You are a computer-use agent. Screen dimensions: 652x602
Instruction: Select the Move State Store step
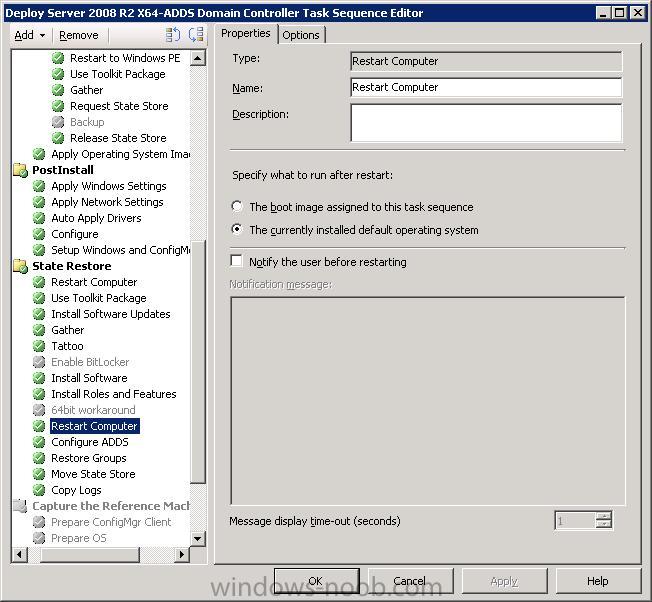click(x=93, y=474)
